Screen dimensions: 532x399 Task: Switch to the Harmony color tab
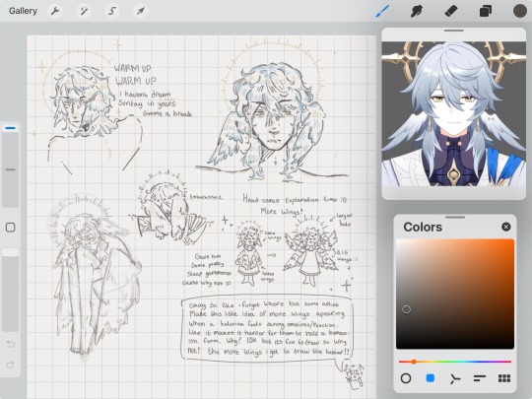tap(454, 378)
